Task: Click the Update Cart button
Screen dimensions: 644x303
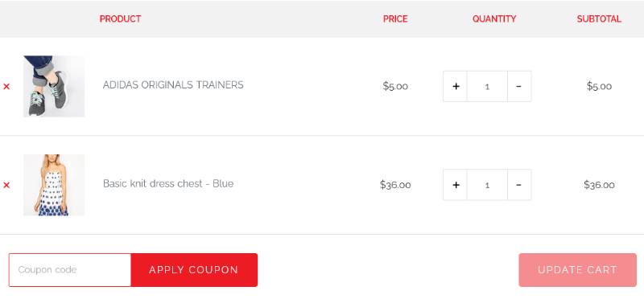Action: click(577, 270)
